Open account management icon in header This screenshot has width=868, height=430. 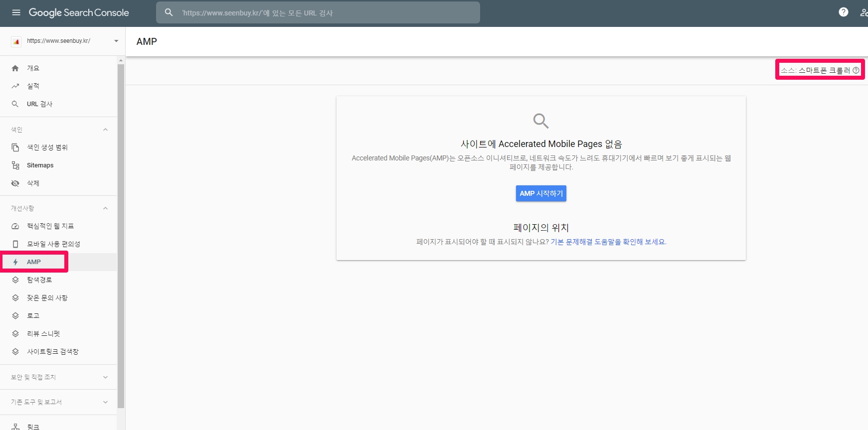point(863,12)
